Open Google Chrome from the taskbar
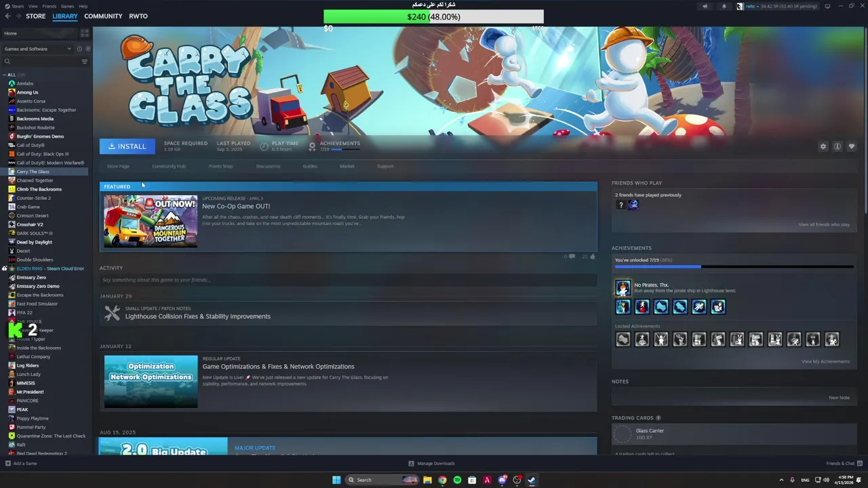 click(x=442, y=480)
